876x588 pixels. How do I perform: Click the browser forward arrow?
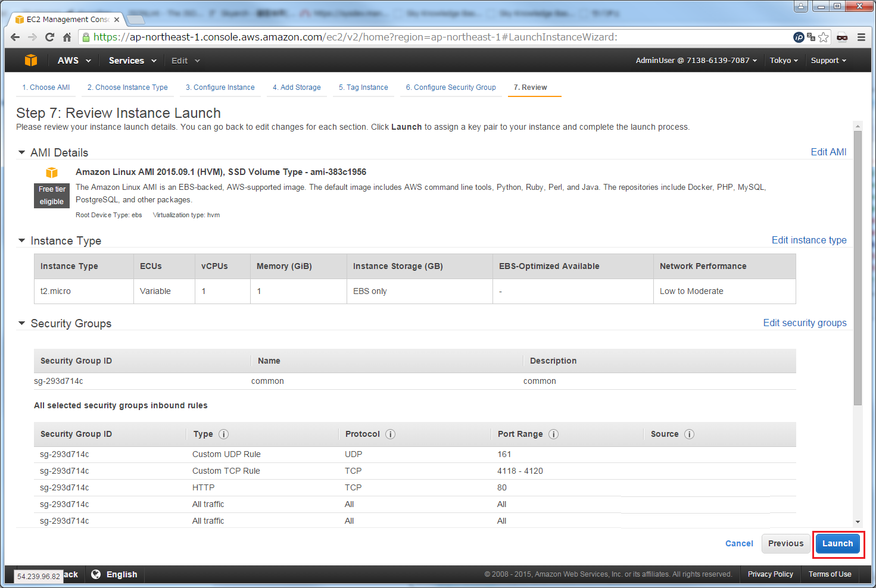coord(33,37)
